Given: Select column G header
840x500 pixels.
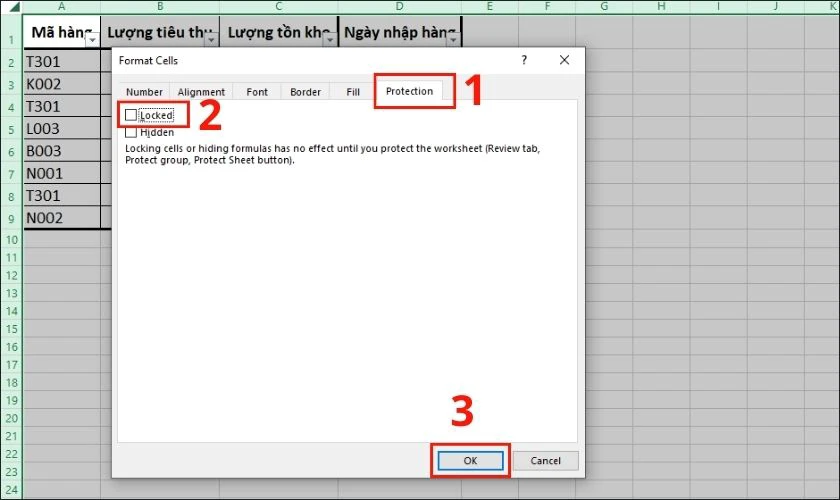Looking at the screenshot, I should (604, 6).
